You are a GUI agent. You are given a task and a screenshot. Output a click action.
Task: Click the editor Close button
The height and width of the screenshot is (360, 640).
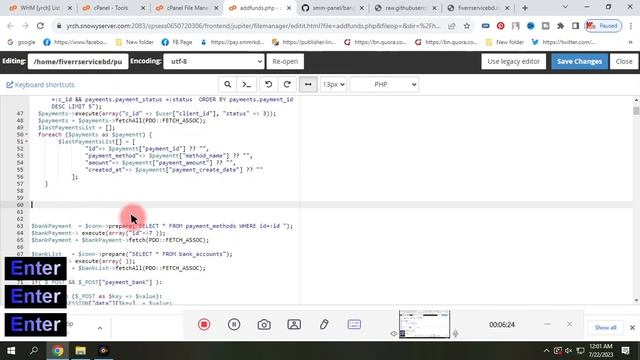click(x=624, y=62)
